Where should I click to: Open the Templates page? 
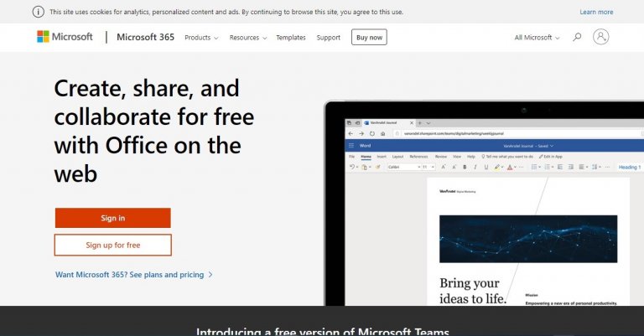click(x=291, y=38)
